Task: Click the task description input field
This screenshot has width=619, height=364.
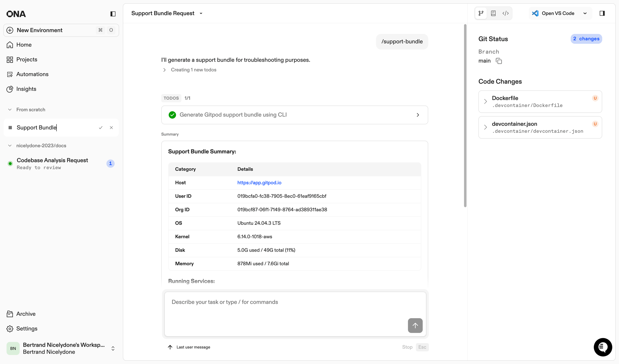Action: point(295,314)
